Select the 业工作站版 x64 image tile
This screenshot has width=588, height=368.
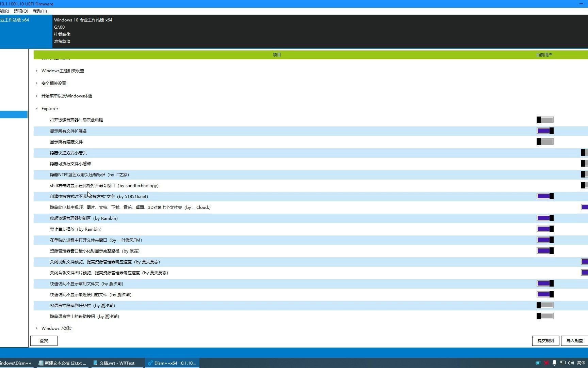[26, 31]
